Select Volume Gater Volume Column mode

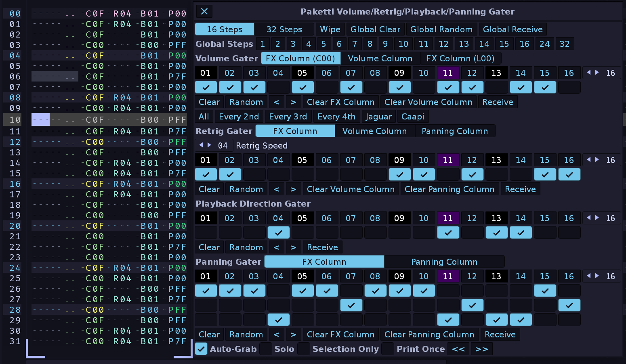(x=380, y=59)
